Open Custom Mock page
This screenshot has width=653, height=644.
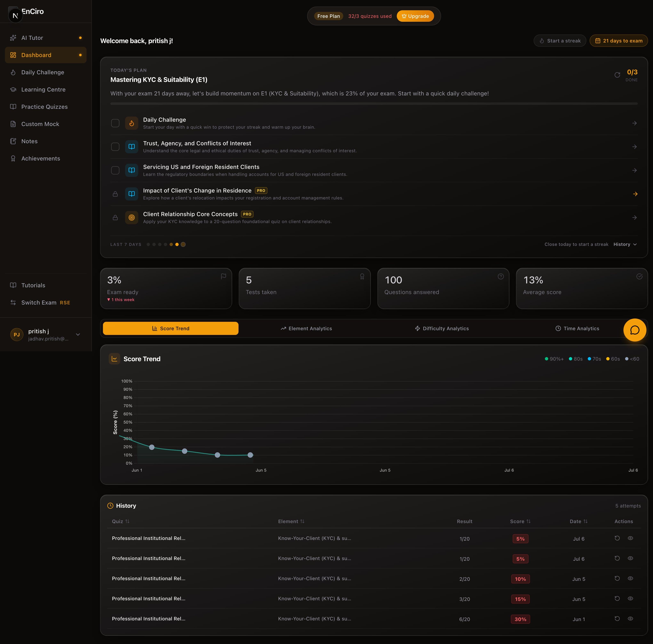[x=46, y=124]
